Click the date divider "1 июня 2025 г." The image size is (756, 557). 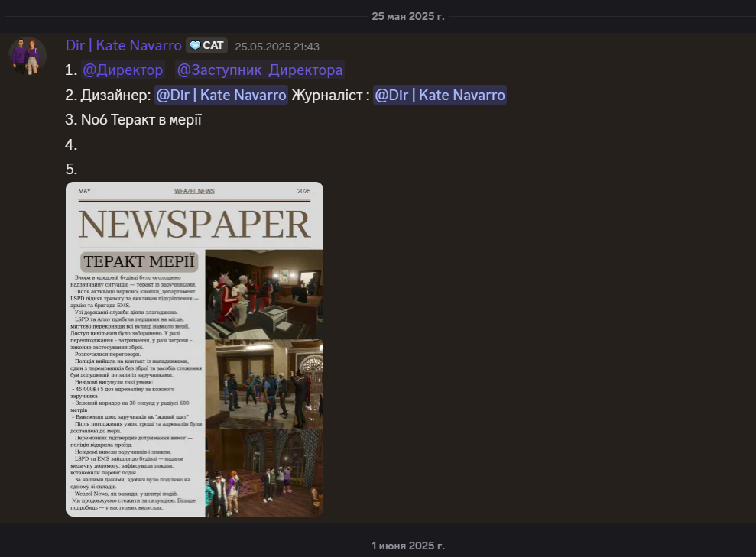pos(408,546)
